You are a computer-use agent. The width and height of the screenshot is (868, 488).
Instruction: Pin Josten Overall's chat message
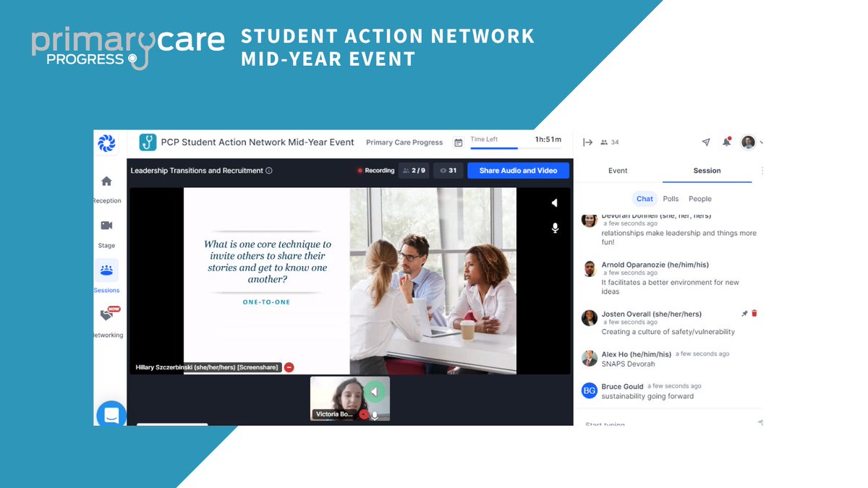coord(744,314)
